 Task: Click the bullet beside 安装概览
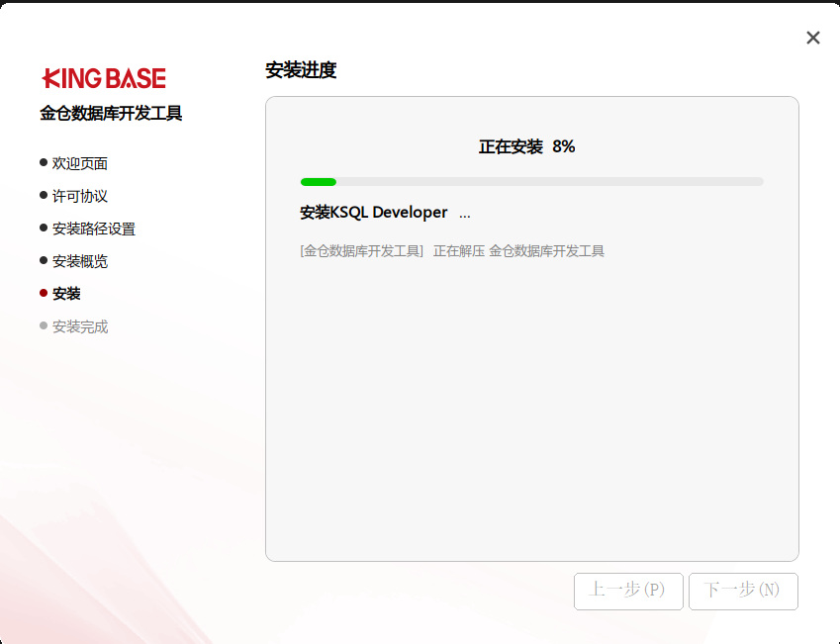(x=44, y=260)
